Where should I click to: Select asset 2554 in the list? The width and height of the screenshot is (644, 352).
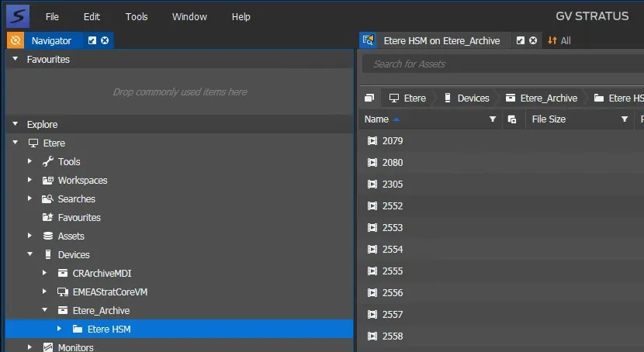(x=393, y=250)
